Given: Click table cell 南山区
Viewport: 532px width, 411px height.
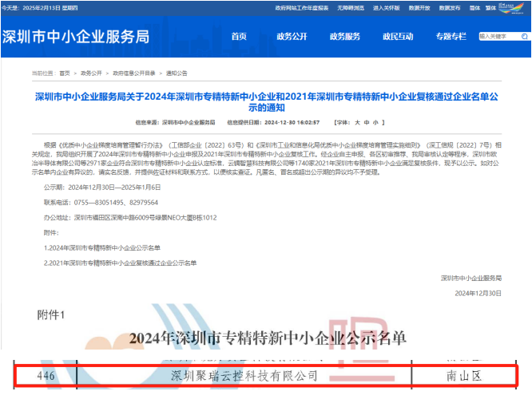Looking at the screenshot, I should (x=464, y=376).
